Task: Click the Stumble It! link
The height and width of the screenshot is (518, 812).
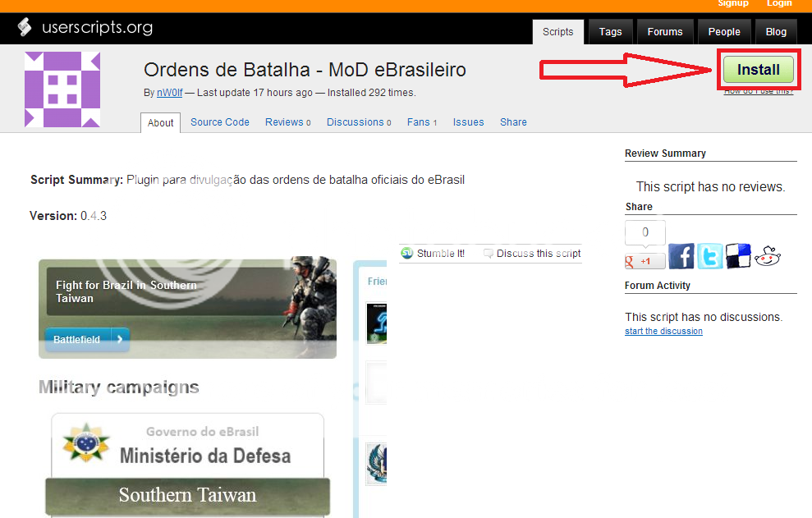Action: tap(441, 254)
